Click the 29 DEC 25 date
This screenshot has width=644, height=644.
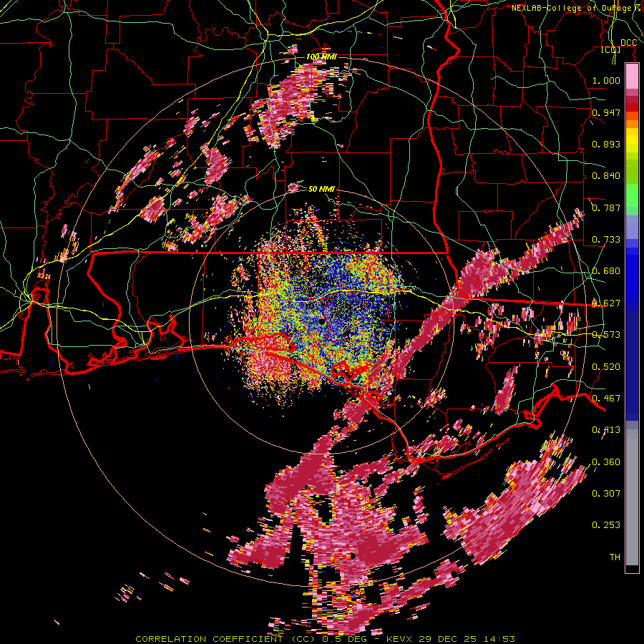point(448,639)
